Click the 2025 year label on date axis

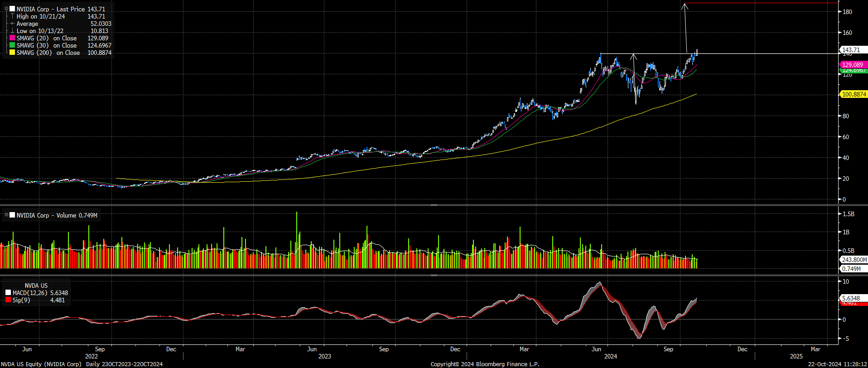click(x=796, y=356)
